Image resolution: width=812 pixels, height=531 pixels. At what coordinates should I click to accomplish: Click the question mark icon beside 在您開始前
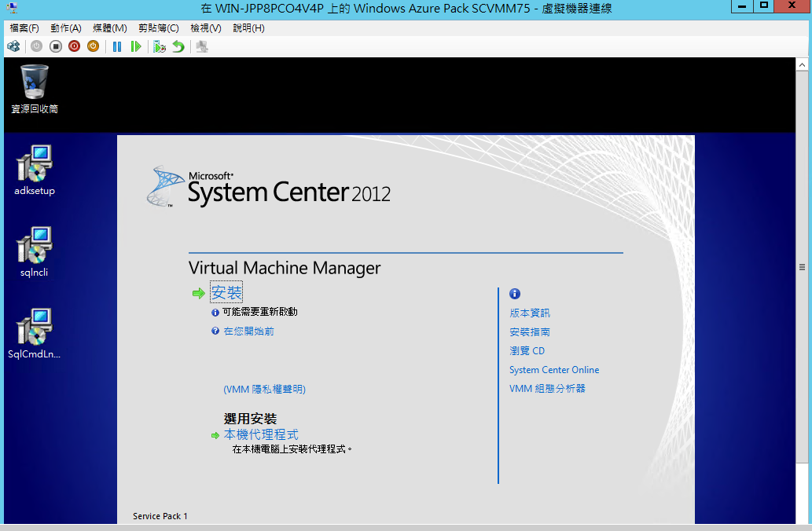[x=215, y=331]
